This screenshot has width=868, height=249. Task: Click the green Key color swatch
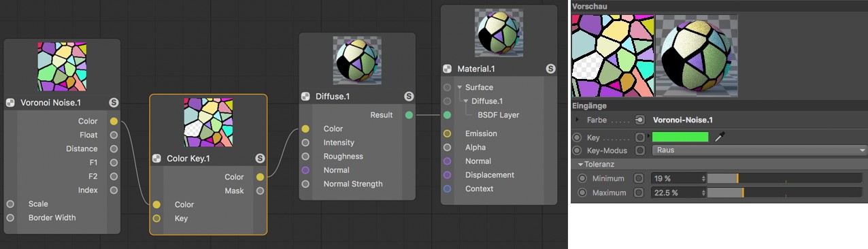680,137
